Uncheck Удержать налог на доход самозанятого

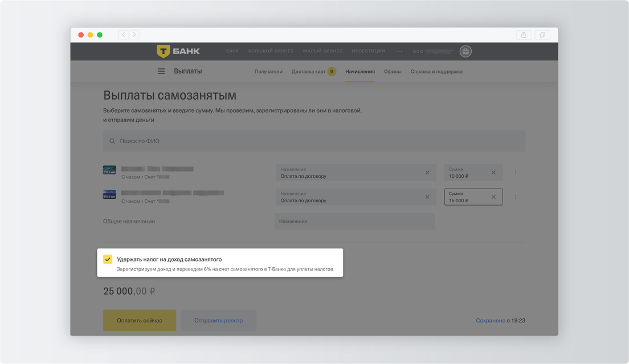pyautogui.click(x=108, y=259)
